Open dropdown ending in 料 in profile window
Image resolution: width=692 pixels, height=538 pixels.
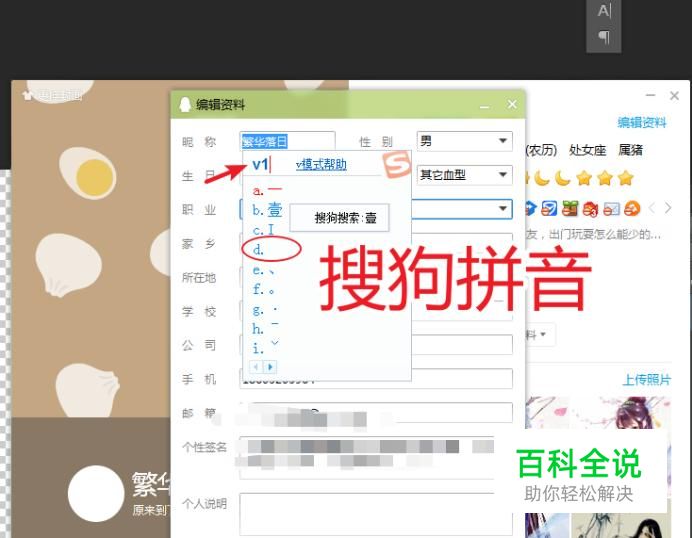(540, 335)
